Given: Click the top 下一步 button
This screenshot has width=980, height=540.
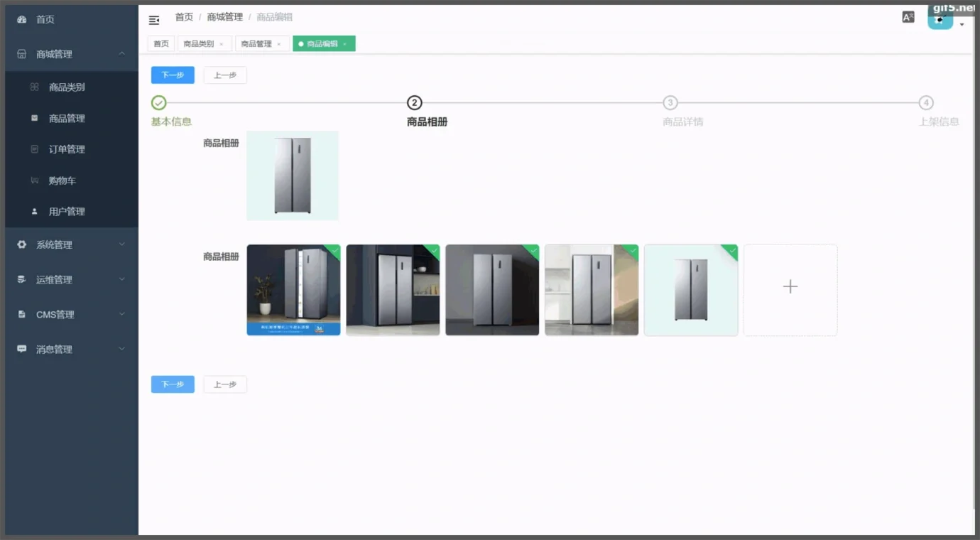Looking at the screenshot, I should coord(173,75).
